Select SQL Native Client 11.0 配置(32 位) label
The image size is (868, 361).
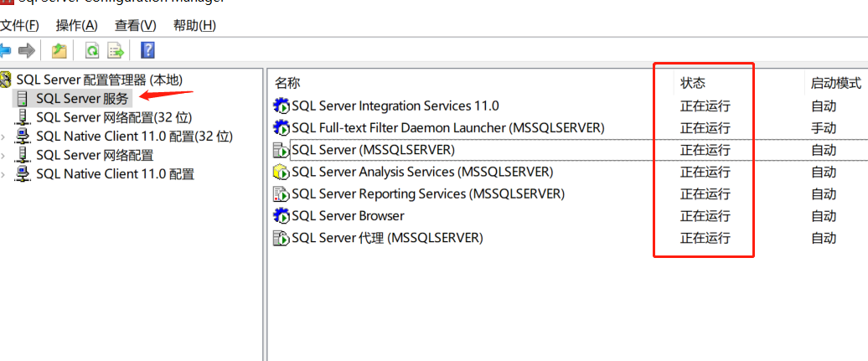pos(135,137)
